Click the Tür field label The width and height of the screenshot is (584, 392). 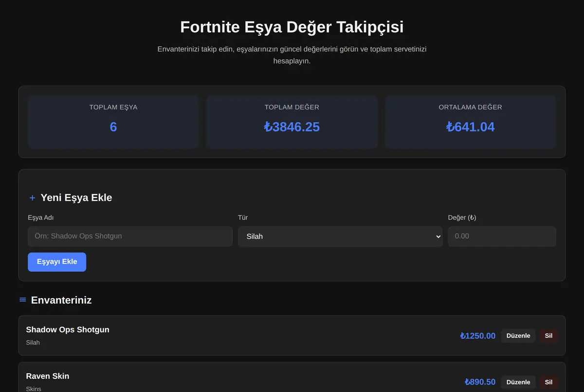pyautogui.click(x=243, y=218)
